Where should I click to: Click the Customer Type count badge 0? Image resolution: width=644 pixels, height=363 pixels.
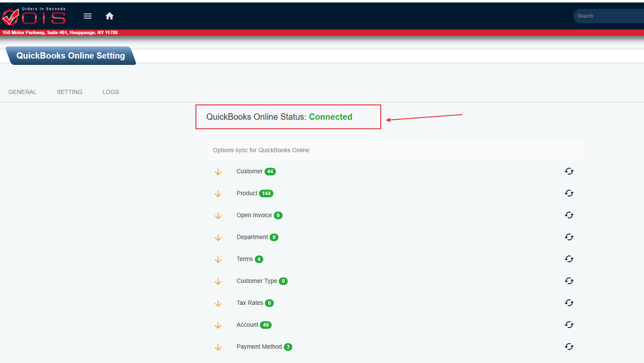pyautogui.click(x=283, y=281)
